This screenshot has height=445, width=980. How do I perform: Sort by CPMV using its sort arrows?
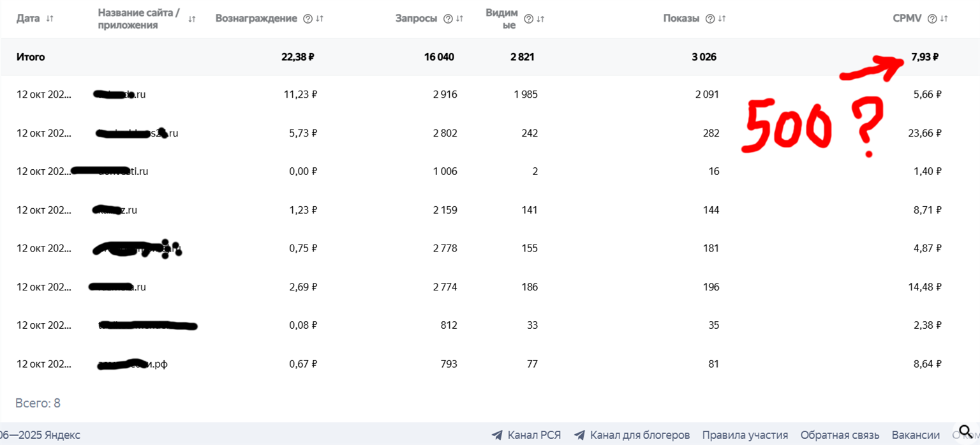pos(944,19)
